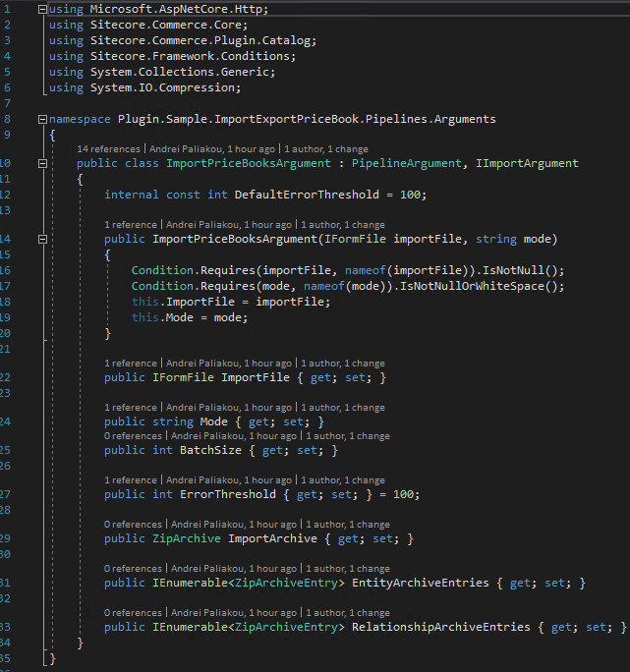Click 'ImportPriceBooksArgument' in the class declaration

(249, 163)
